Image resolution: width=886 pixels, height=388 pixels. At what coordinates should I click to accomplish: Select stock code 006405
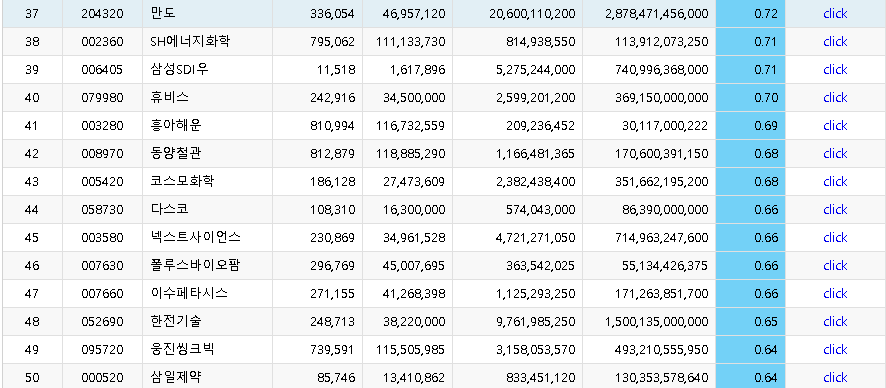point(102,69)
